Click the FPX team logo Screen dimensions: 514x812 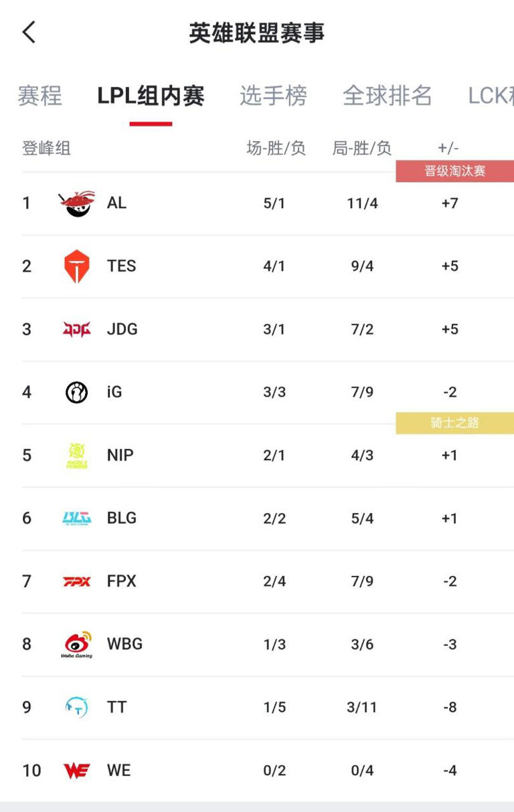pyautogui.click(x=76, y=581)
